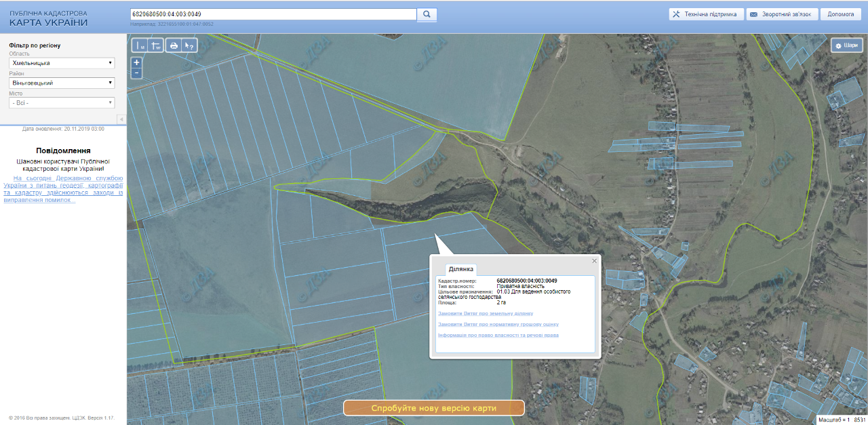
Task: Activate the cursor info query tool
Action: [190, 45]
